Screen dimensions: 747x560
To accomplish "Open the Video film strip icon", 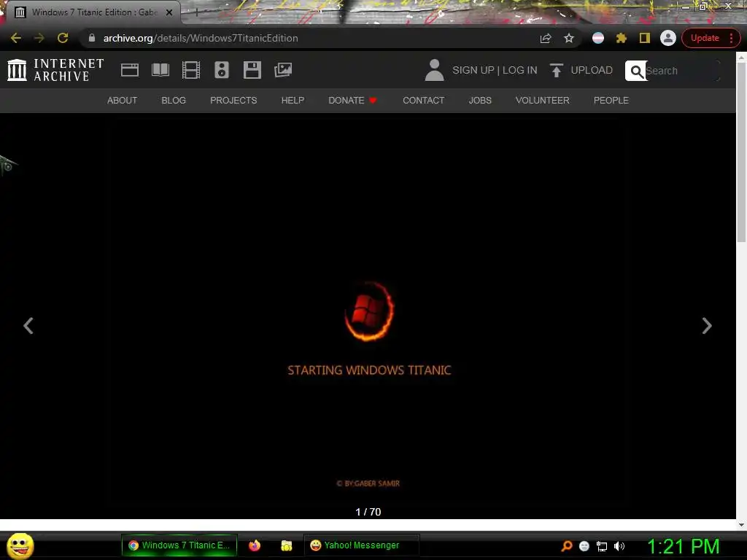I will pos(191,70).
